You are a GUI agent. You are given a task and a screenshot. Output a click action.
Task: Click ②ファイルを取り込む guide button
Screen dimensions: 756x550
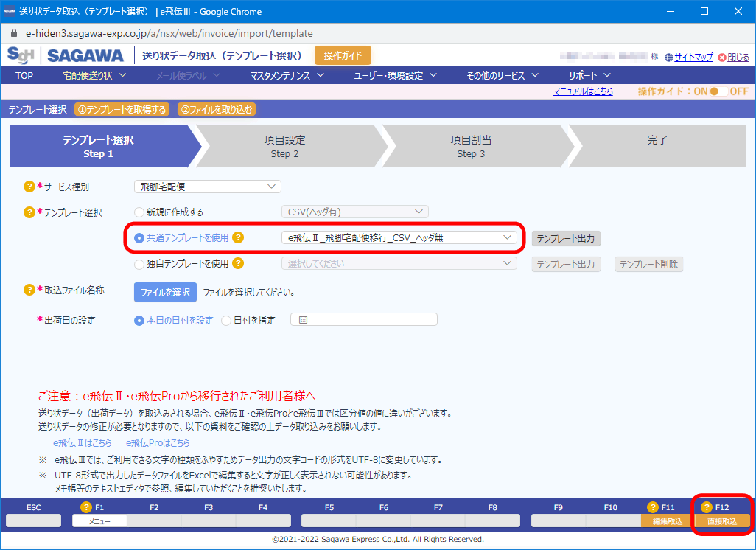pyautogui.click(x=217, y=110)
